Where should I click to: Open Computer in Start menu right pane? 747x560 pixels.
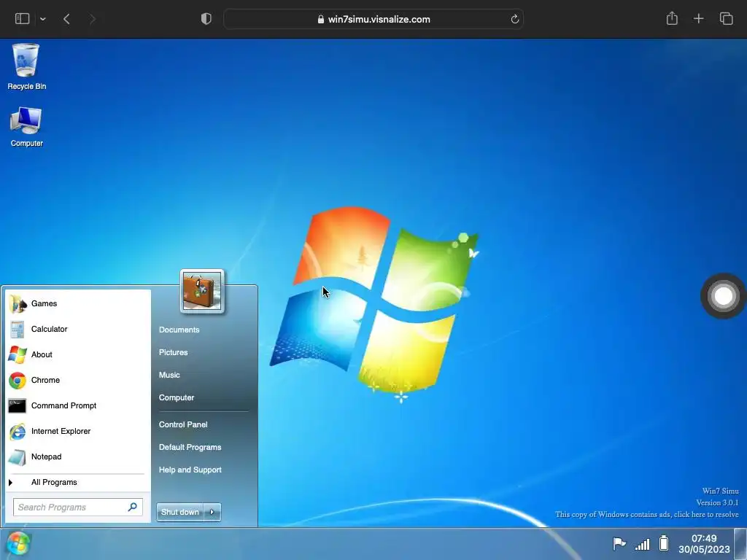coord(177,397)
